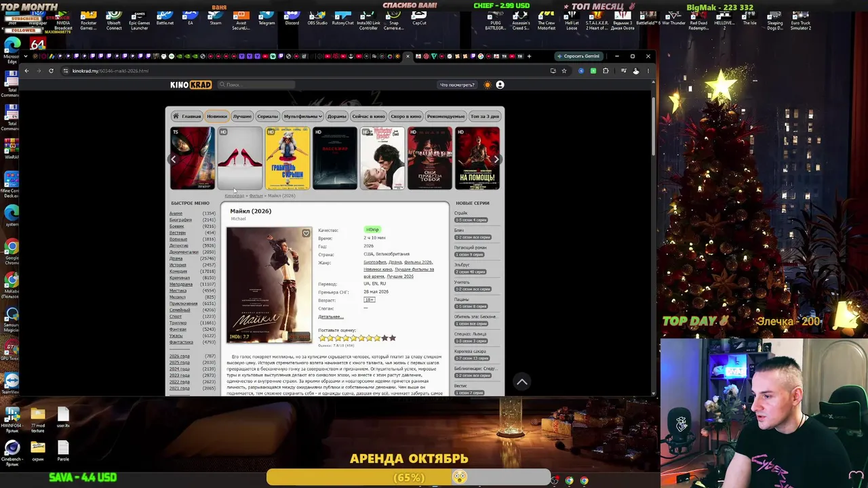Open the Discord desktop shortcut

(292, 19)
